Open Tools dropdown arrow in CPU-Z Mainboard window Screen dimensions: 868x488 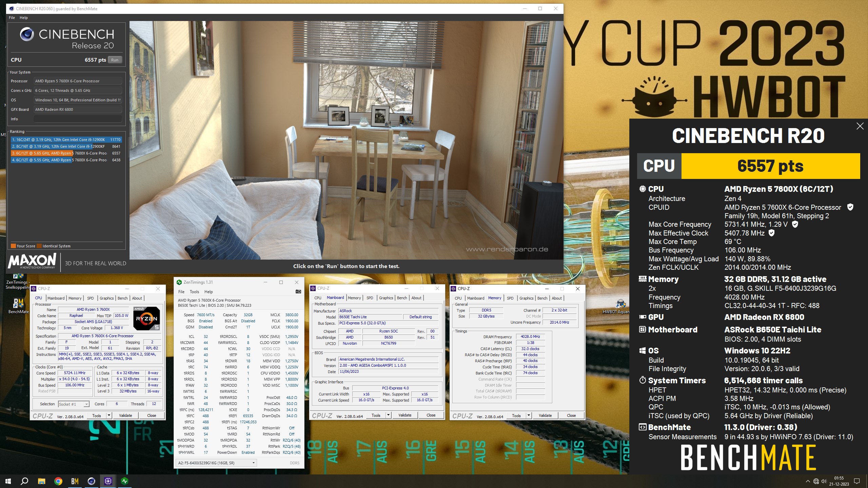pos(388,415)
